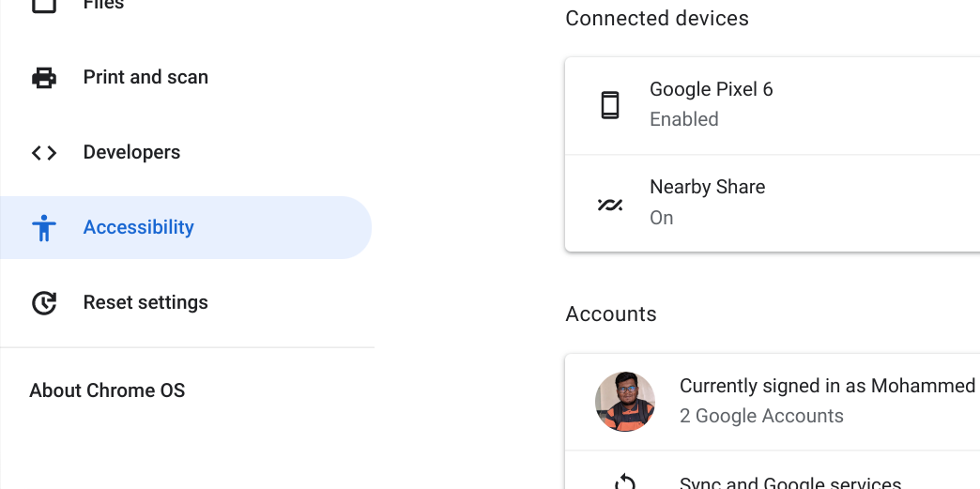
Task: Click the phone icon beside Google Pixel 6
Action: click(x=610, y=104)
